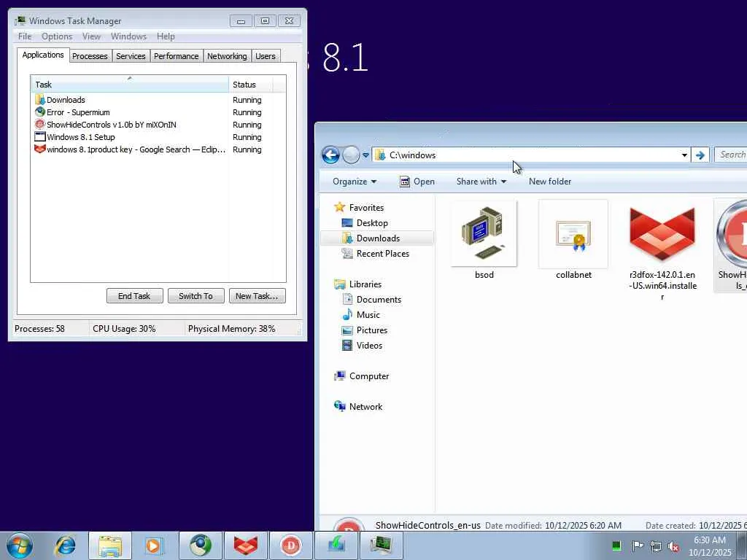747x560 pixels.
Task: Sort by the Task column header
Action: (130, 85)
